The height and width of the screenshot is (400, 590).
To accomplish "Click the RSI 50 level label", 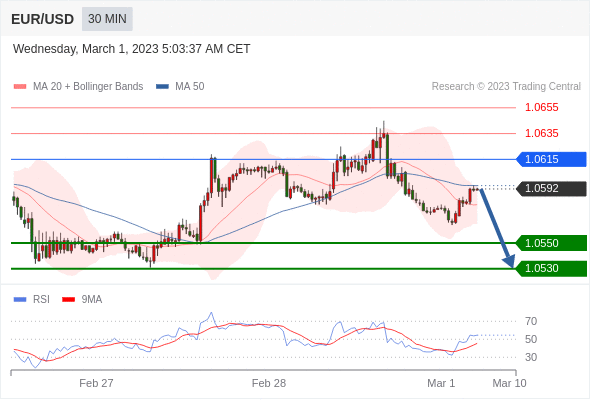I will [531, 339].
